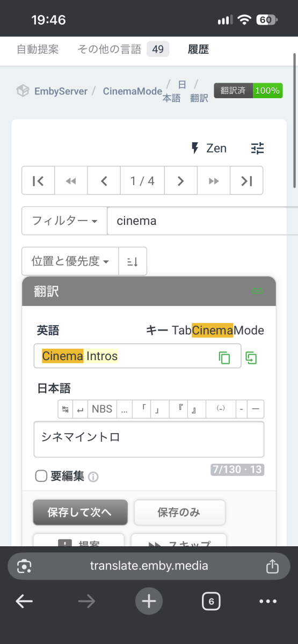The width and height of the screenshot is (298, 644).
Task: Go back several strings with double-left arrows
Action: coord(71,181)
